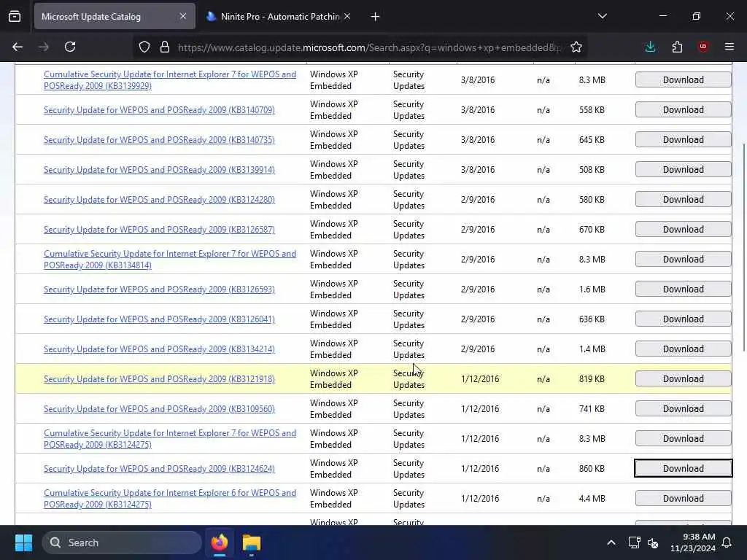
Task: Open Security Update KB3134214 link
Action: coord(159,349)
